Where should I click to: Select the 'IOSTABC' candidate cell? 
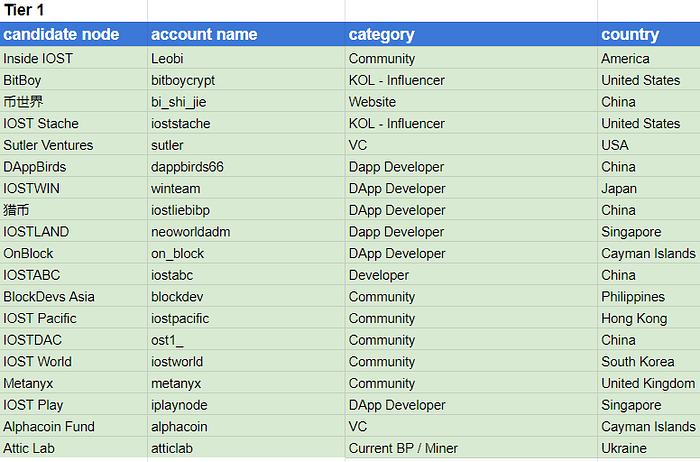tap(74, 275)
